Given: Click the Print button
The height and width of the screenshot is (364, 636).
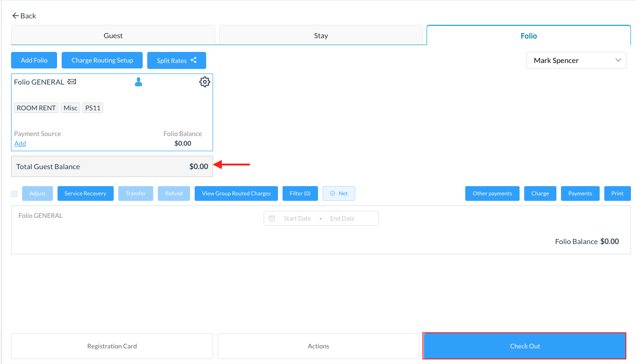Looking at the screenshot, I should pos(617,193).
